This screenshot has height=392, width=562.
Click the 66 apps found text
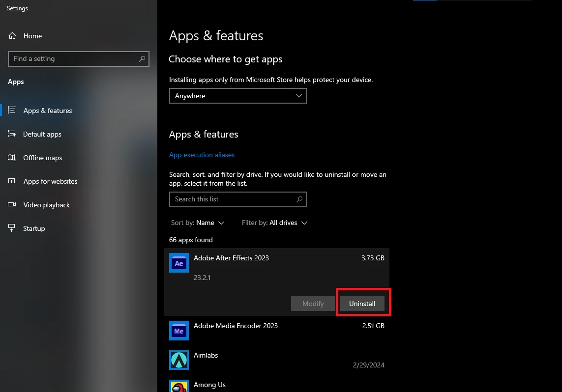191,240
